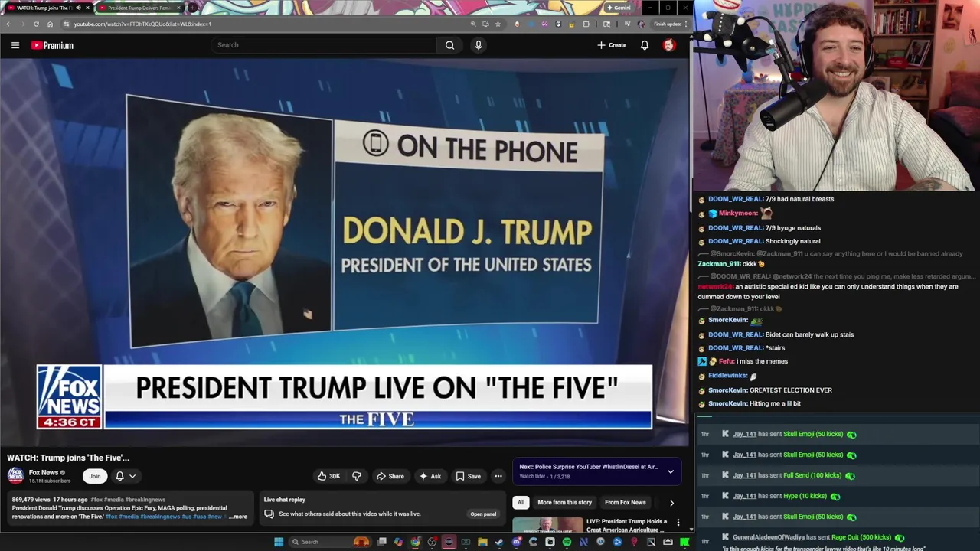Screen dimensions: 980x551
Task: Click the Join channel button
Action: coord(95,476)
